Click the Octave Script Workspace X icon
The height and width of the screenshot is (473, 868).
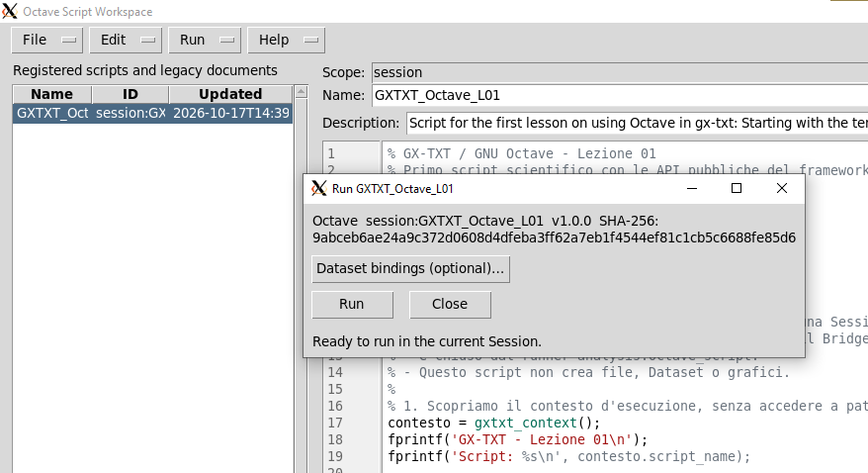click(x=10, y=11)
